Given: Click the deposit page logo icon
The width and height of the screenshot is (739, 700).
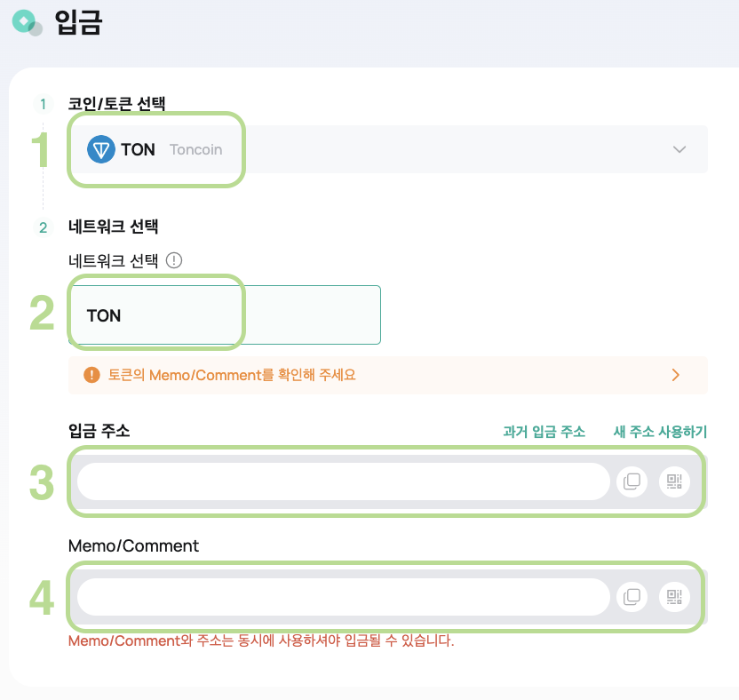Looking at the screenshot, I should click(27, 22).
